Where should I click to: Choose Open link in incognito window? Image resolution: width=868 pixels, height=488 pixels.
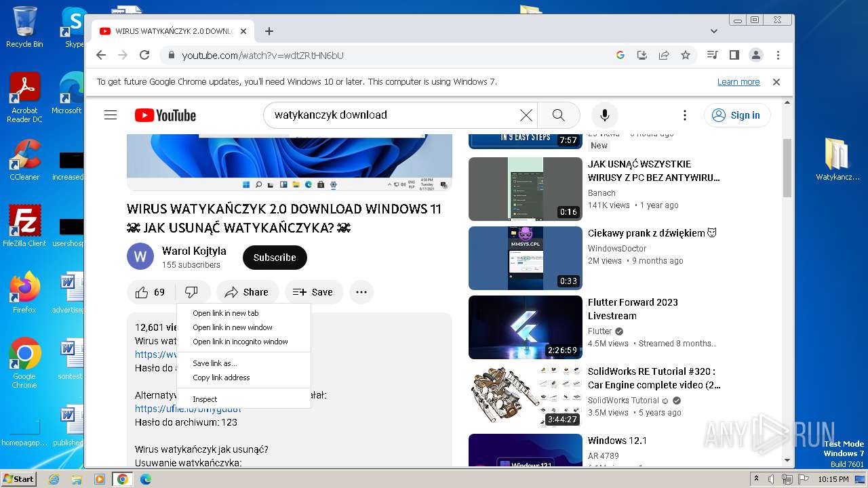(x=243, y=342)
